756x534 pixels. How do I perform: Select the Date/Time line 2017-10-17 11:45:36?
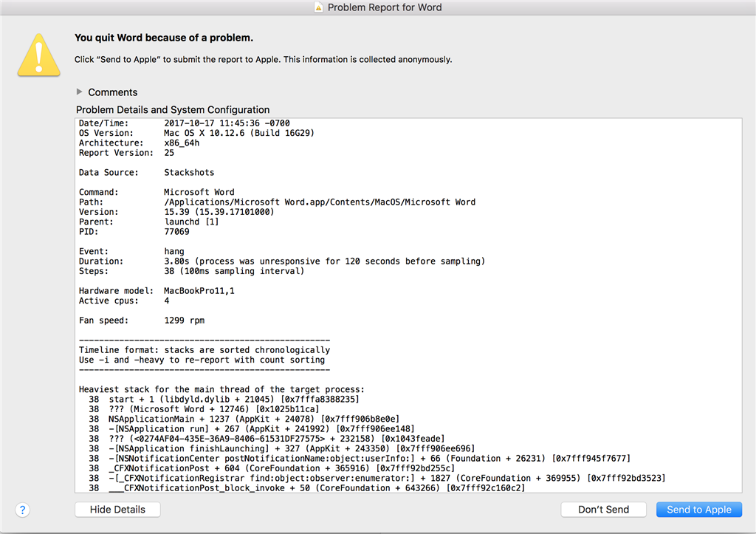pyautogui.click(x=184, y=123)
